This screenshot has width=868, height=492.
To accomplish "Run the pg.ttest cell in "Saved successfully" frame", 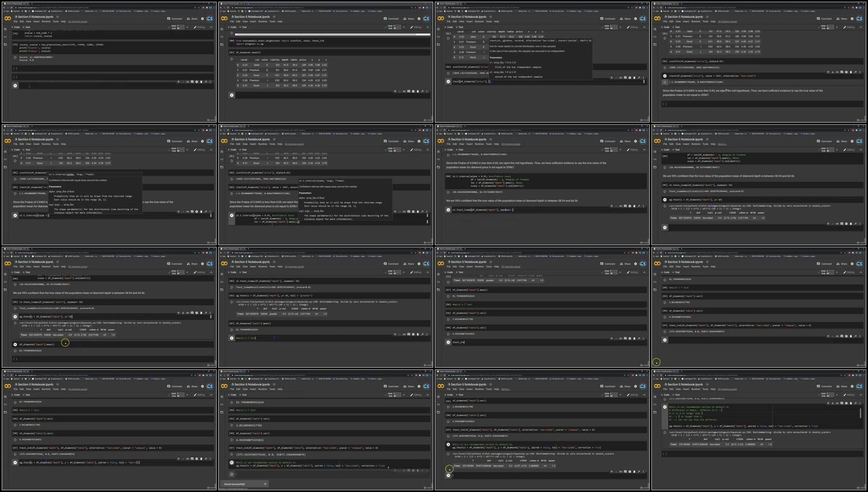I will pos(232,463).
